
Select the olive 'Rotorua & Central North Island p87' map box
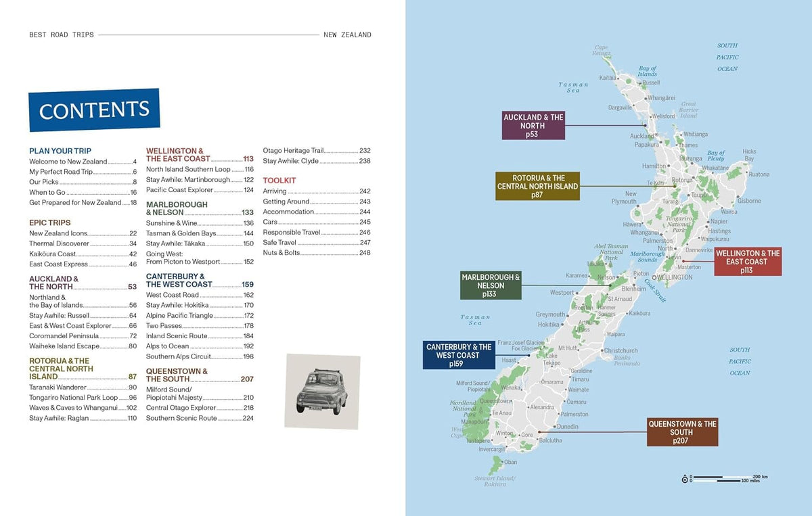click(537, 186)
